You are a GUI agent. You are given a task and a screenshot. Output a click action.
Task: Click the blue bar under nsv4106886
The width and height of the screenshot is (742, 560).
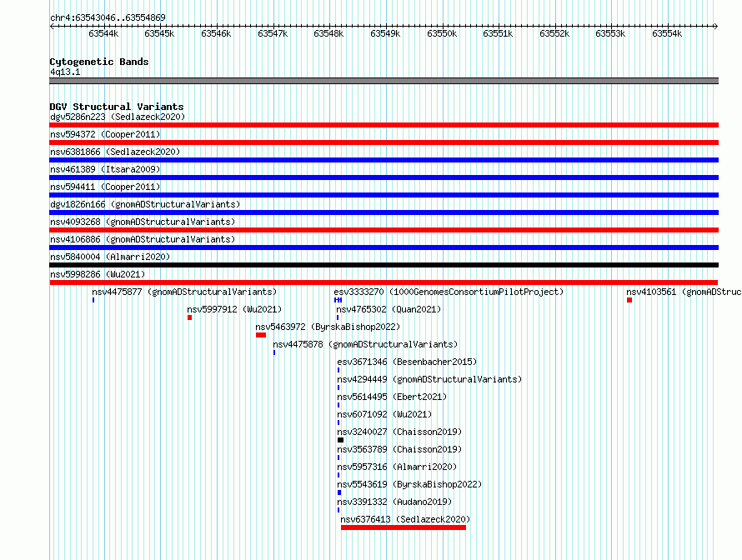click(x=384, y=247)
